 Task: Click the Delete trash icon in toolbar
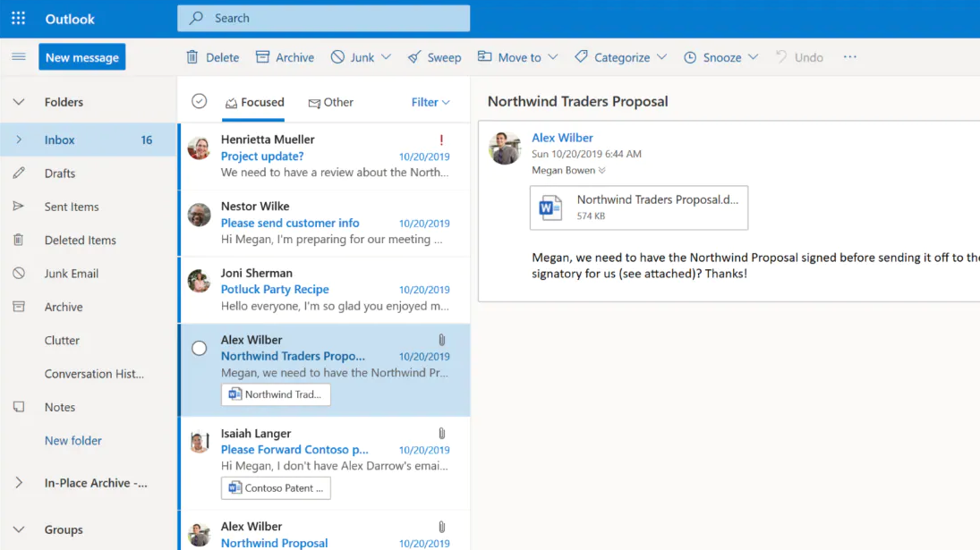coord(192,57)
